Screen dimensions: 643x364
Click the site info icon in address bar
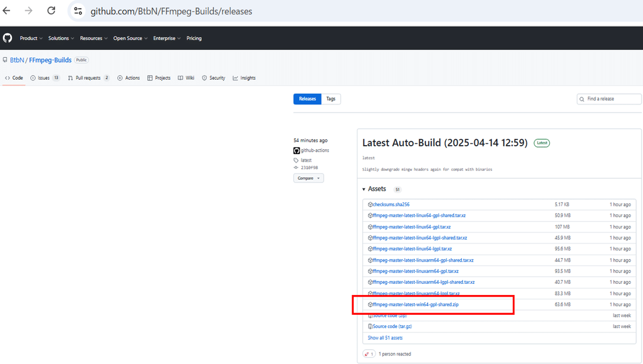point(78,11)
